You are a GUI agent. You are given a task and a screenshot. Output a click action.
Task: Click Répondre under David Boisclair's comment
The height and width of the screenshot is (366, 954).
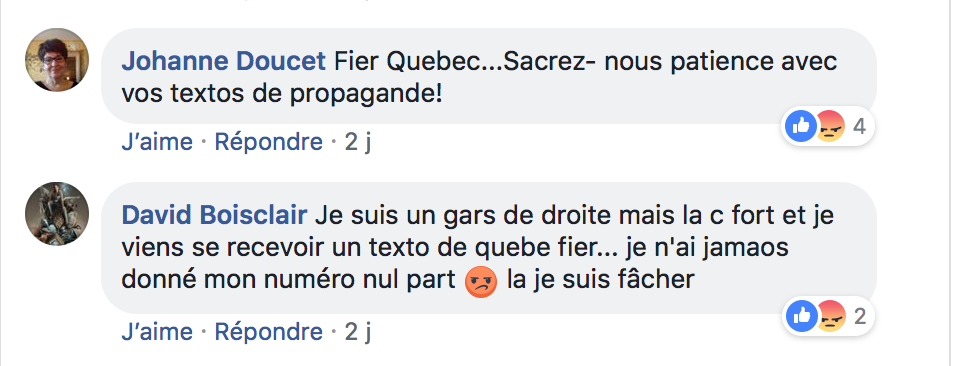pyautogui.click(x=268, y=331)
